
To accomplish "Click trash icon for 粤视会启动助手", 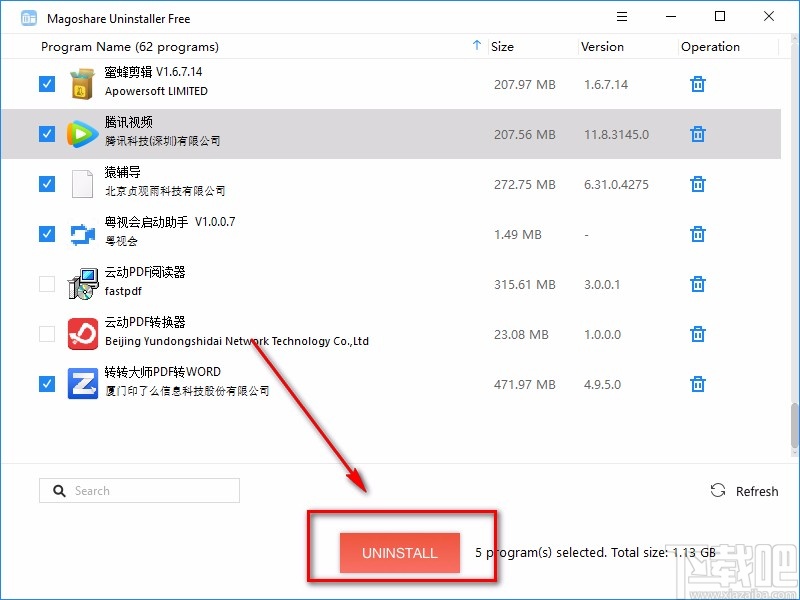I will tap(697, 234).
